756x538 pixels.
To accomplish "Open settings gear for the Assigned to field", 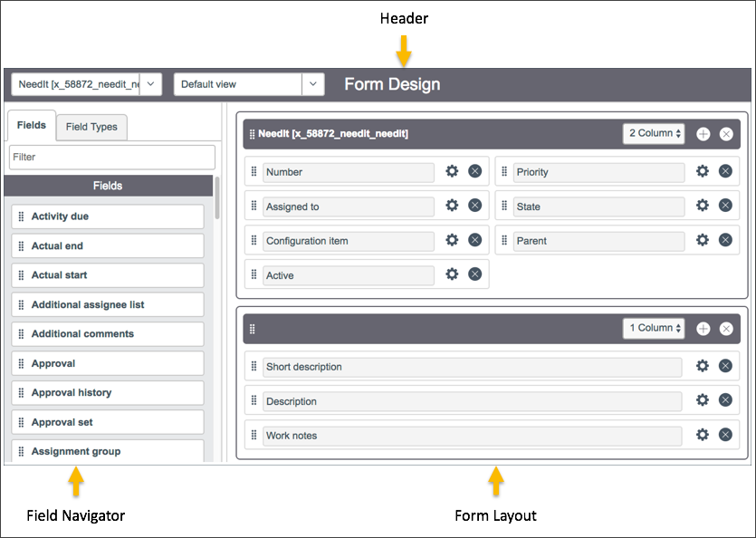I will pyautogui.click(x=452, y=206).
